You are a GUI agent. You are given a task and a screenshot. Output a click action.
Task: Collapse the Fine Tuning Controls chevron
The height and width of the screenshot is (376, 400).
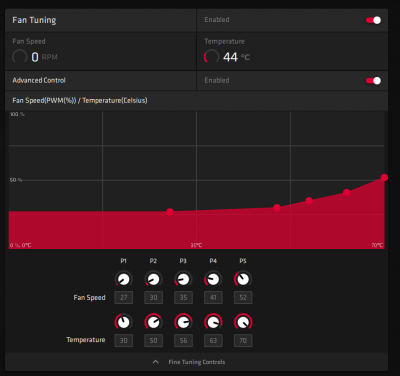click(156, 362)
